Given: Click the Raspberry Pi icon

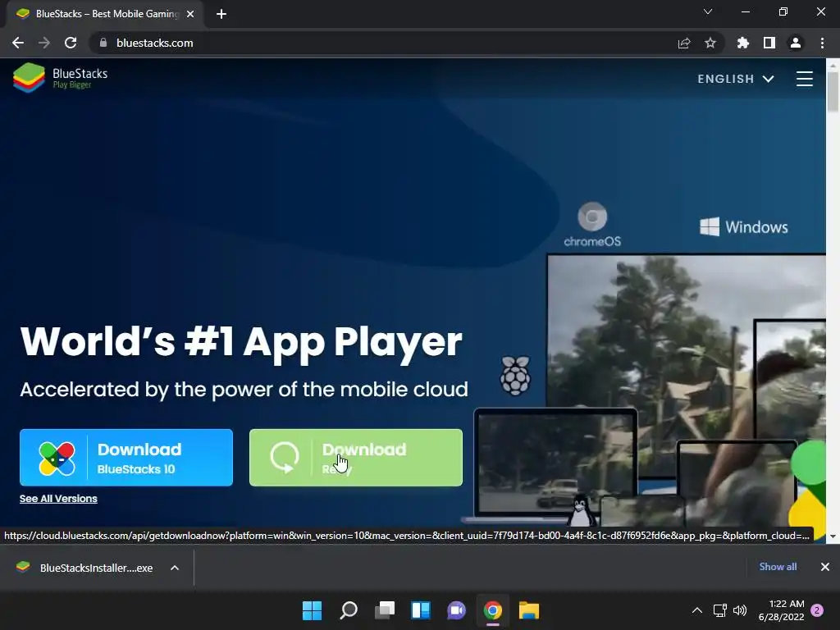Looking at the screenshot, I should click(x=515, y=376).
